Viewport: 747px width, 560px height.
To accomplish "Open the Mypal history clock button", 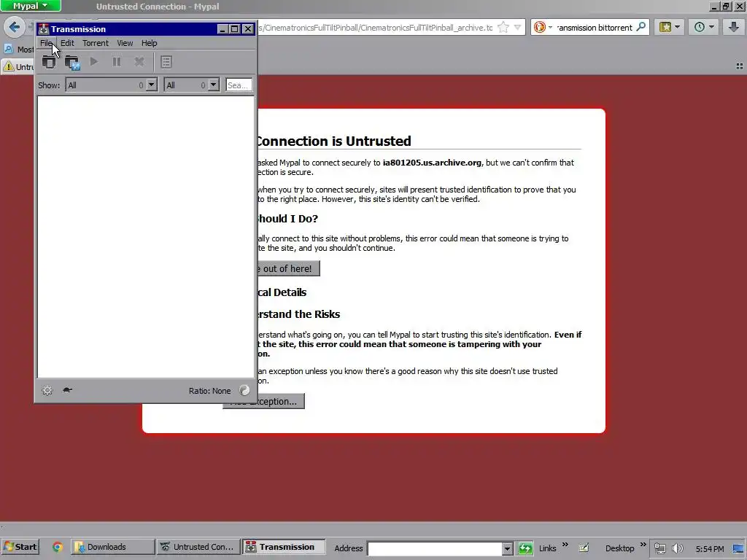I will coord(704,27).
